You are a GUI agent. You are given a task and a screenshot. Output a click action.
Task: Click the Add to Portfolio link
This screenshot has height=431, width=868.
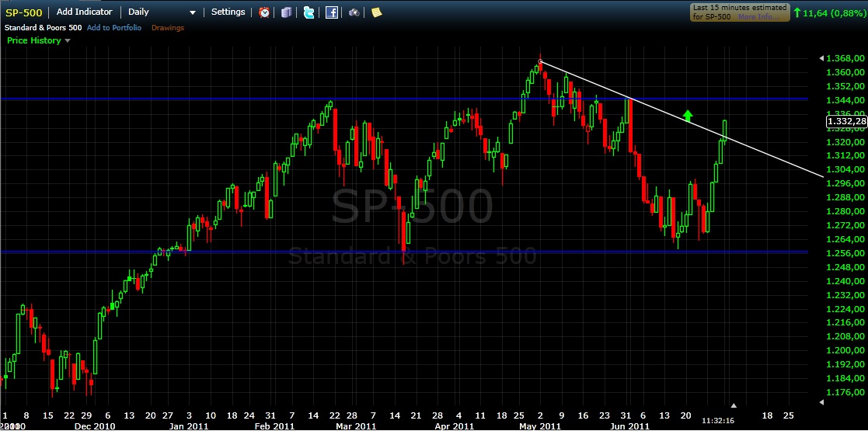pyautogui.click(x=114, y=28)
